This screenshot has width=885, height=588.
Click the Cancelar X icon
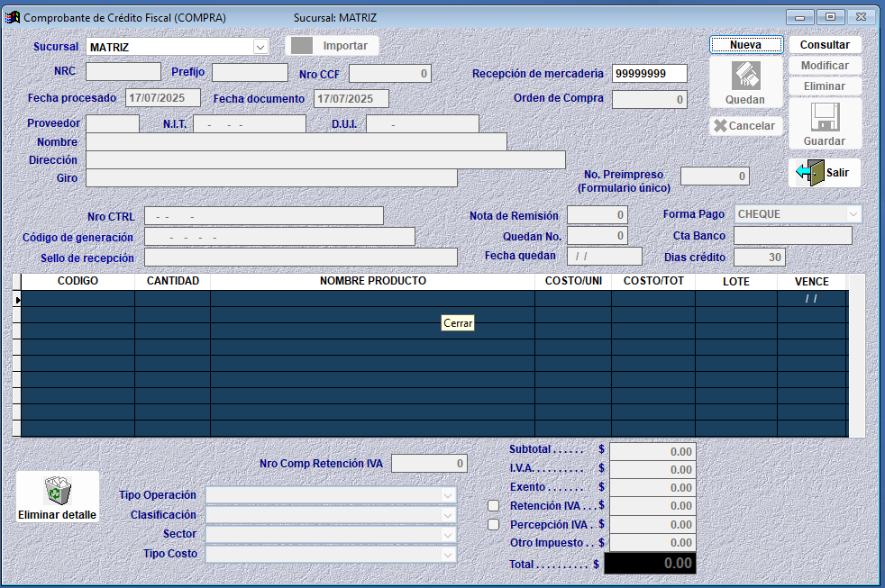(x=720, y=126)
